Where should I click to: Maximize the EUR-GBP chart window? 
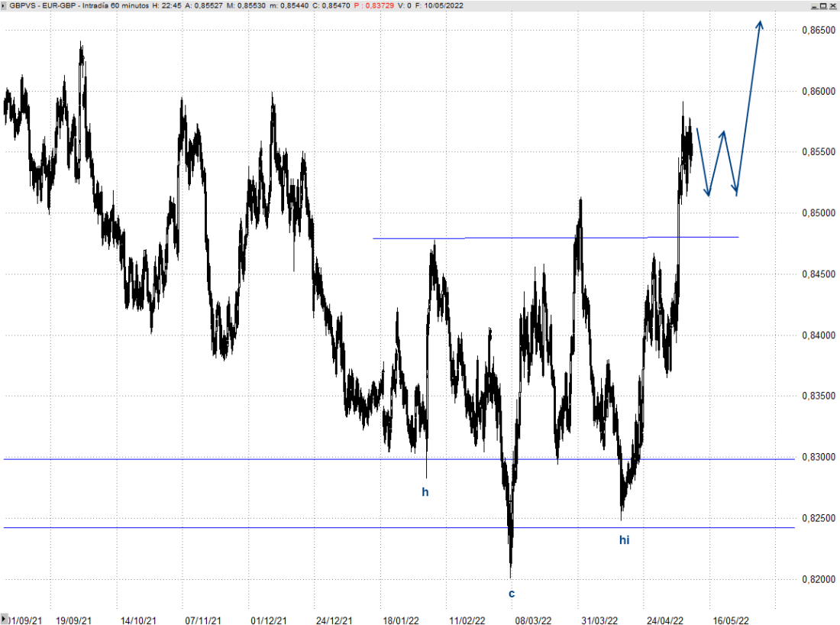click(823, 6)
